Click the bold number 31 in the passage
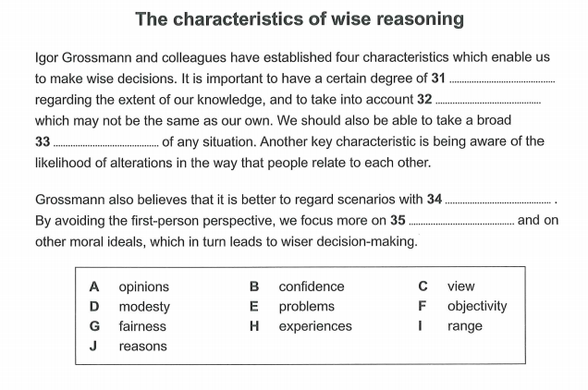Image resolution: width=588 pixels, height=390 pixels. click(x=438, y=78)
